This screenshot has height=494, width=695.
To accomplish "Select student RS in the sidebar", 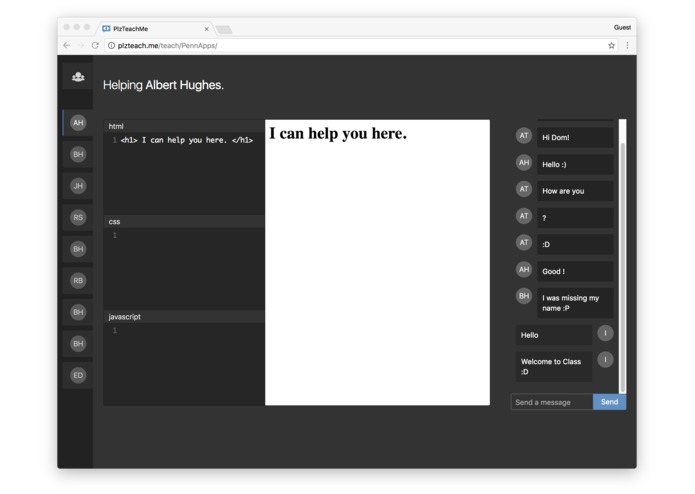I will pyautogui.click(x=78, y=218).
